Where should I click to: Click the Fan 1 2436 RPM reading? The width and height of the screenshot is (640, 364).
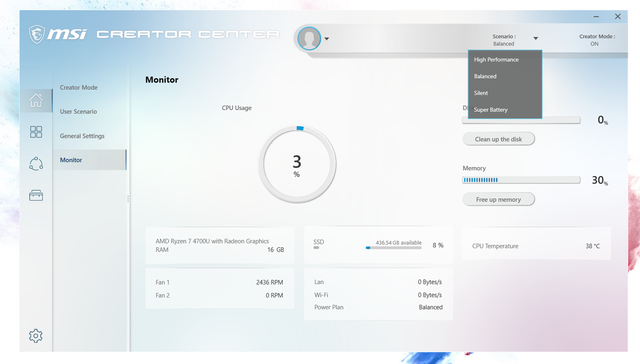(x=269, y=282)
